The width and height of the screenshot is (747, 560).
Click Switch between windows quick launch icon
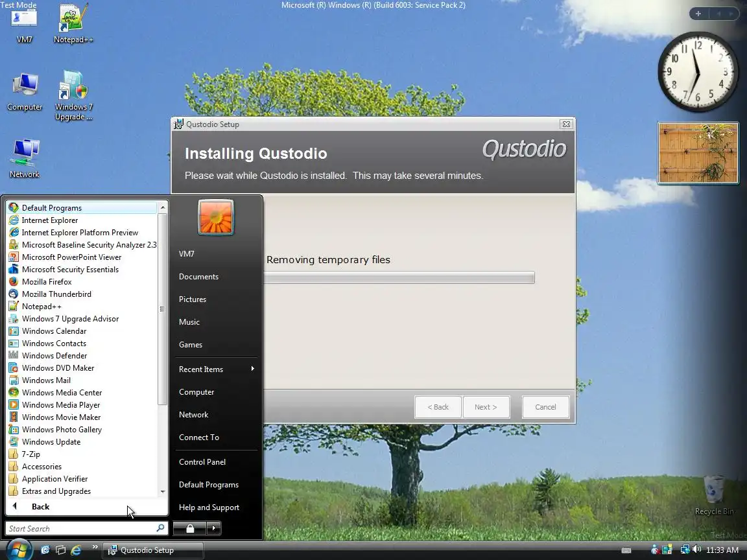pos(60,550)
